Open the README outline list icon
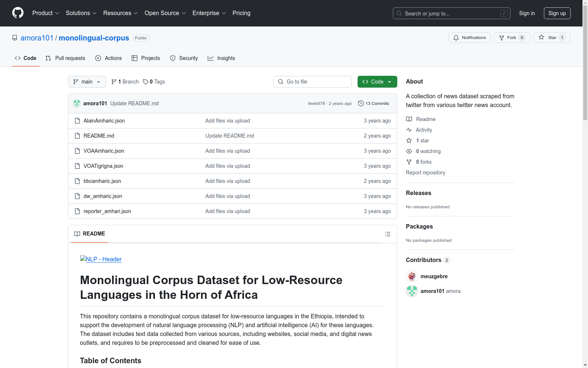The height and width of the screenshot is (368, 588). point(387,234)
